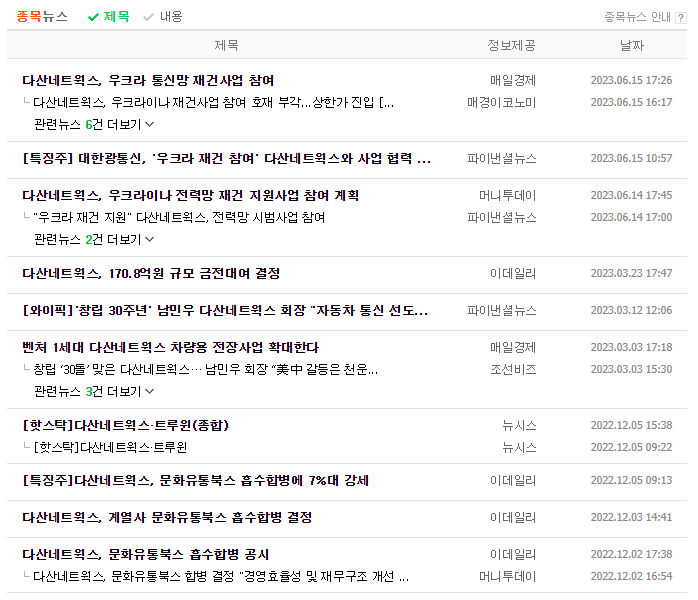Image resolution: width=698 pixels, height=600 pixels.
Task: Click the date 2023.06.15 17:26
Action: tap(631, 81)
